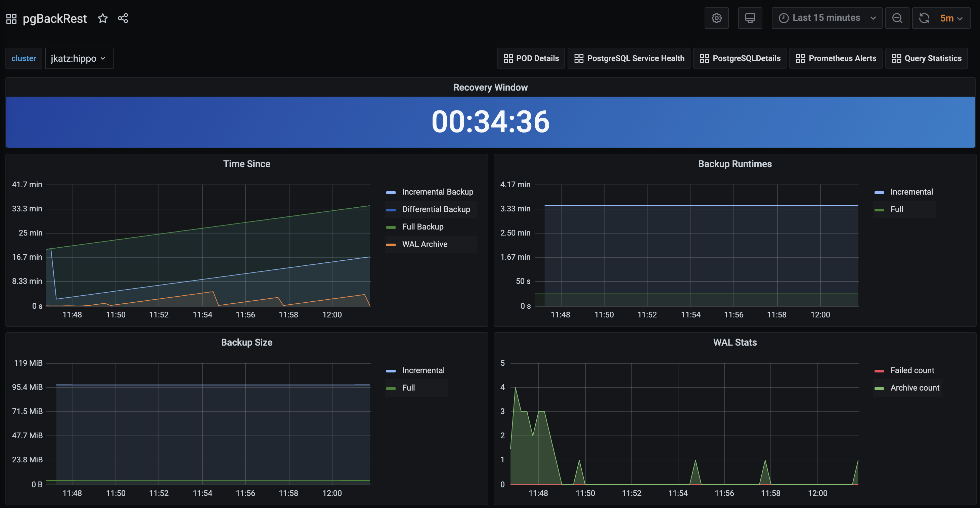This screenshot has height=508, width=980.
Task: Click Failed count red color swatch
Action: (879, 371)
